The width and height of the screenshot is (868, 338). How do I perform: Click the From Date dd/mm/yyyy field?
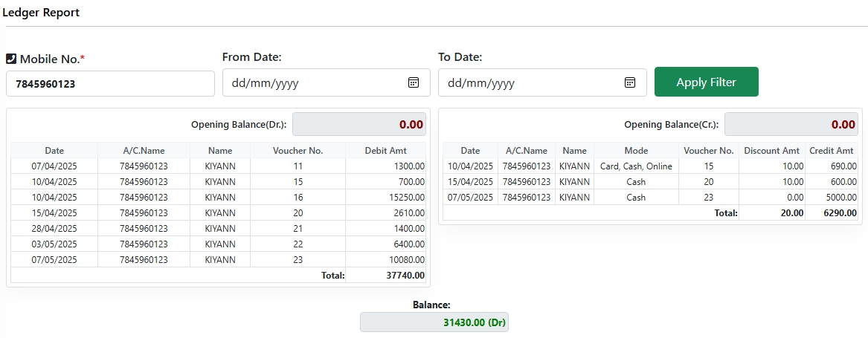point(326,82)
